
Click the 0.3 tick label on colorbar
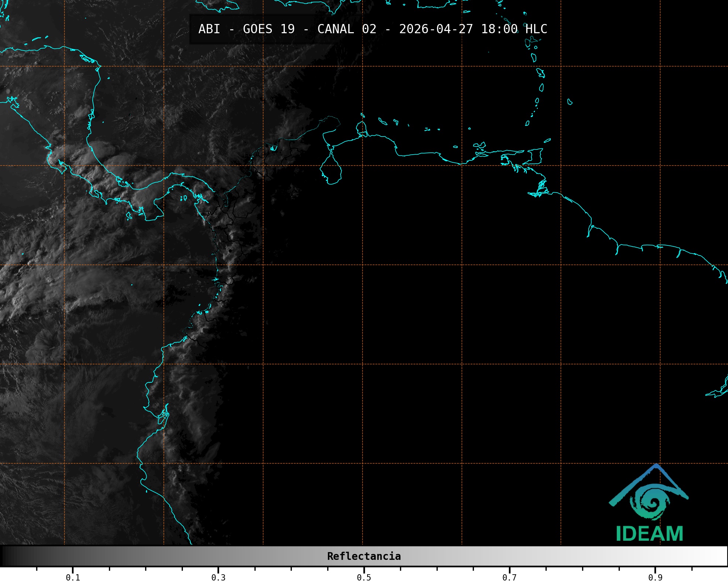[x=218, y=577]
